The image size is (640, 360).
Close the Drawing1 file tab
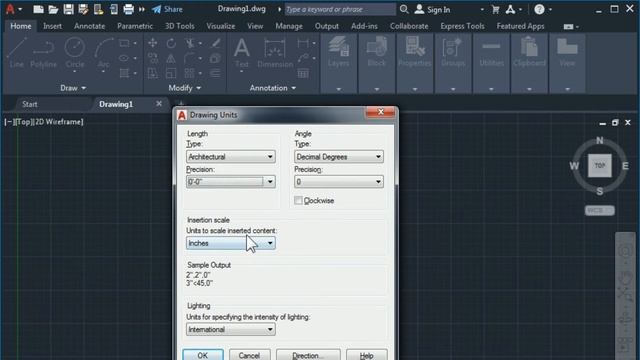[159, 104]
